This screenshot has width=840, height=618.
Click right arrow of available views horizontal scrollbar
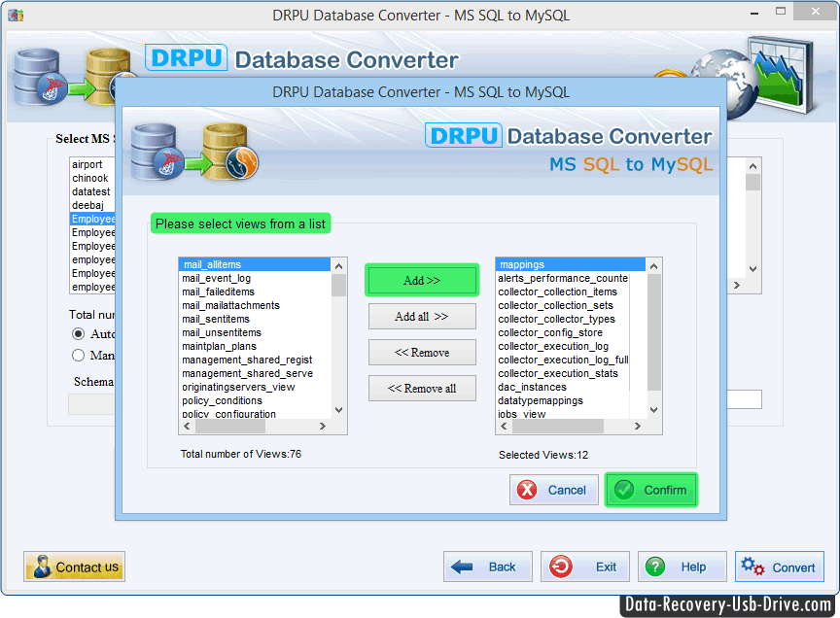[323, 427]
